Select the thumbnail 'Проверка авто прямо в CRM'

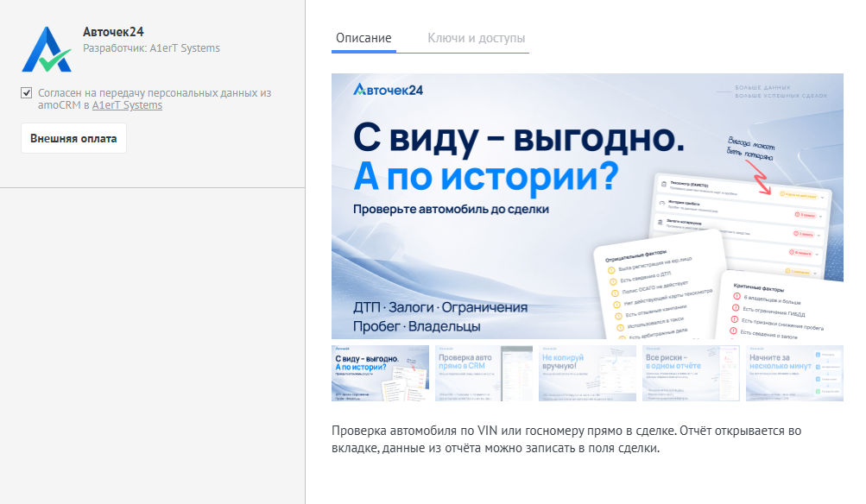pyautogui.click(x=484, y=373)
